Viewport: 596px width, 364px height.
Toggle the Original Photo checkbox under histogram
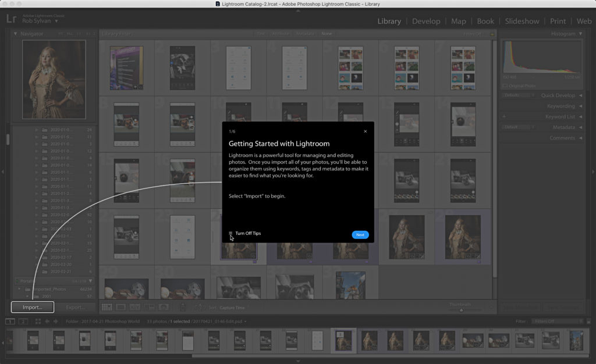(505, 86)
